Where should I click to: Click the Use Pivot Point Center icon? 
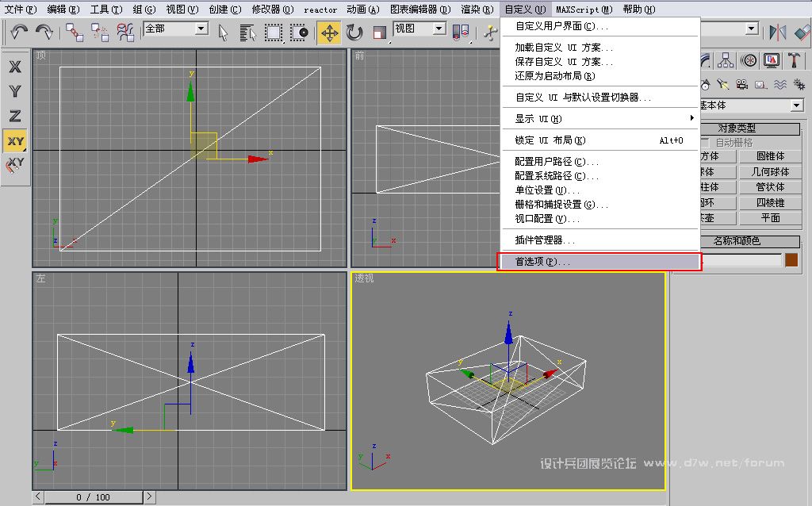pos(461,32)
